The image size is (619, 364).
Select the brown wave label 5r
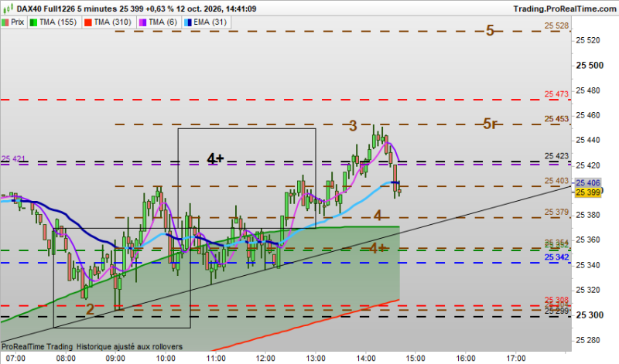(490, 124)
